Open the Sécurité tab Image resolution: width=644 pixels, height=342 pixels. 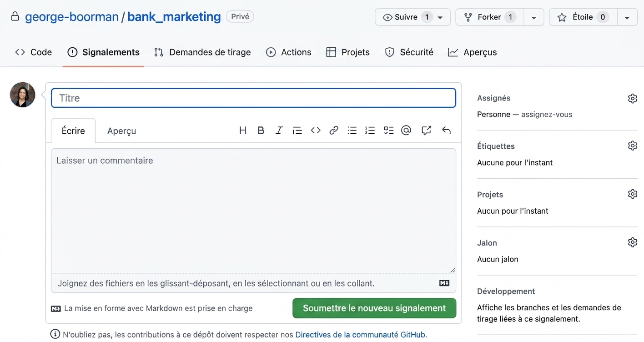409,52
